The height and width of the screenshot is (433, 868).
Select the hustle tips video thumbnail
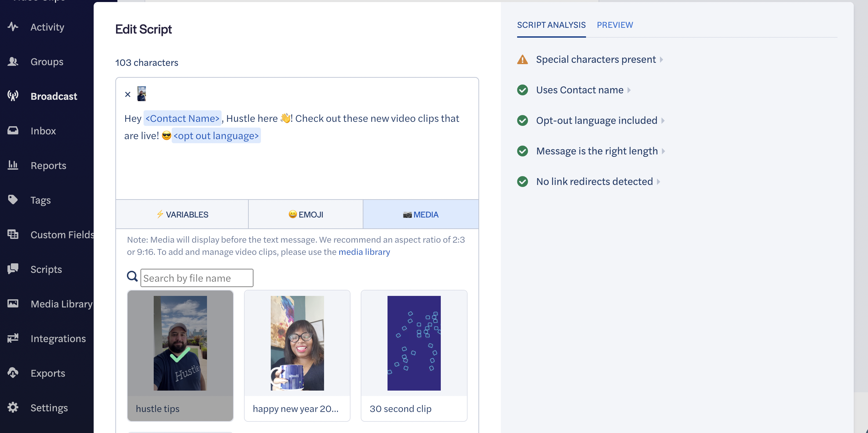(x=180, y=343)
